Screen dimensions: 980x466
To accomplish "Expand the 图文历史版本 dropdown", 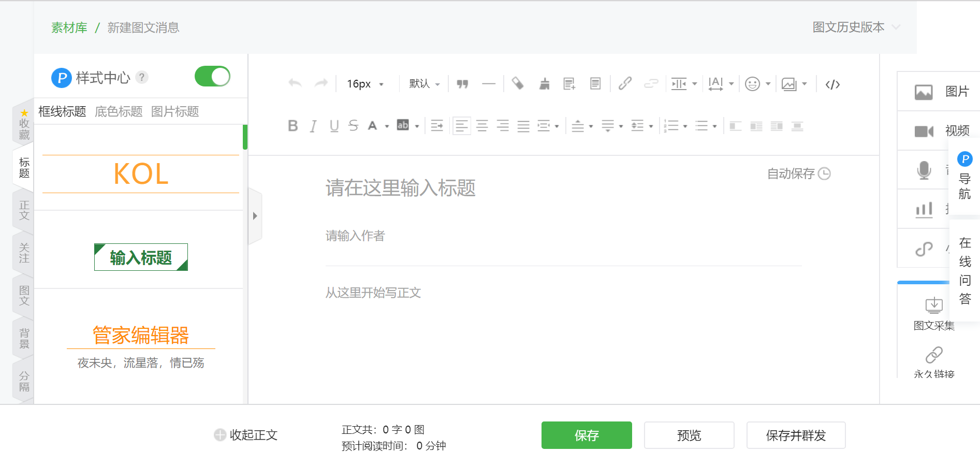I will pos(856,27).
